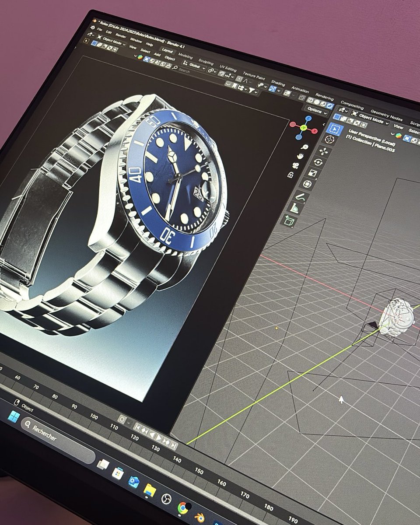Image resolution: width=420 pixels, height=525 pixels.
Task: Open the Edit menu
Action: [108, 32]
